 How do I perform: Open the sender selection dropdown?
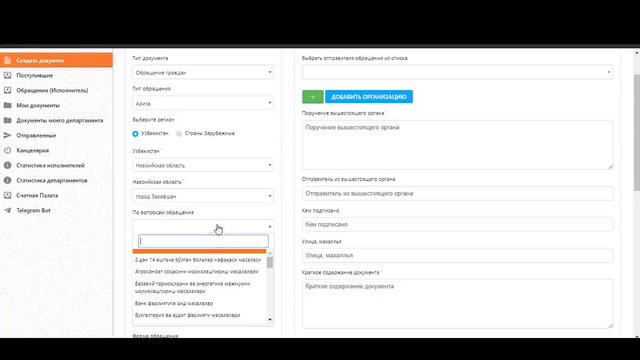tap(458, 72)
